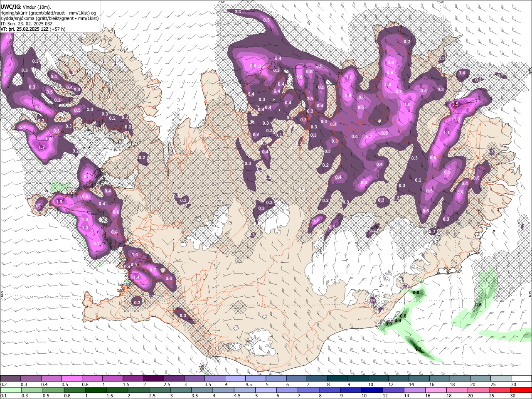Click the lower legend swatch between 4 and 4.5
The image size is (532, 399).
click(x=224, y=390)
